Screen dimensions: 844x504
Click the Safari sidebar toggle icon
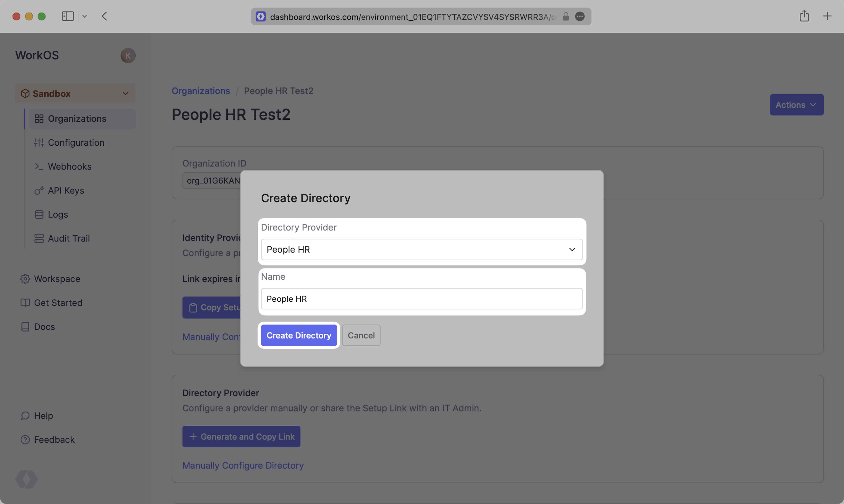(x=68, y=16)
